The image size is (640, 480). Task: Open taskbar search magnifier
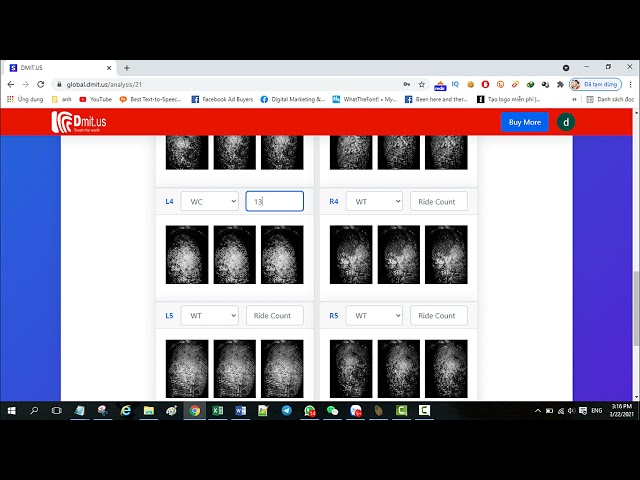pyautogui.click(x=34, y=411)
